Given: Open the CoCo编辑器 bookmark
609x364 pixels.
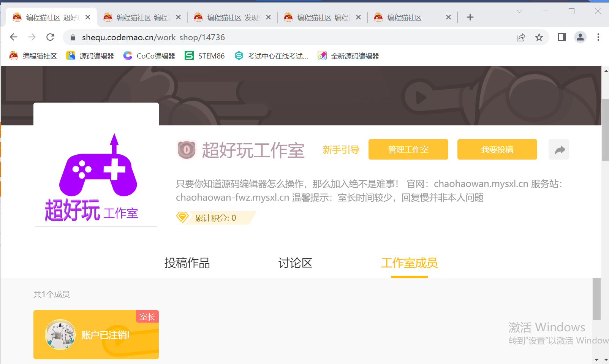Looking at the screenshot, I should coord(149,56).
